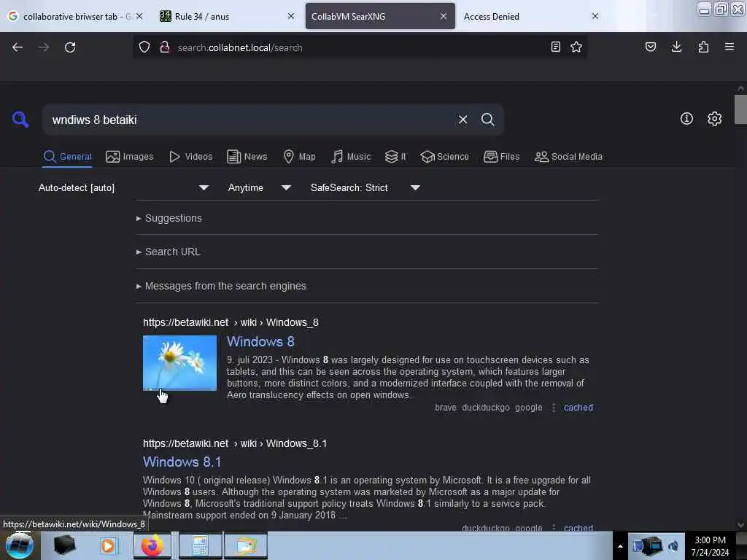Open the Windows 8.1 result title
Screen dimensions: 747x560
pos(182,462)
